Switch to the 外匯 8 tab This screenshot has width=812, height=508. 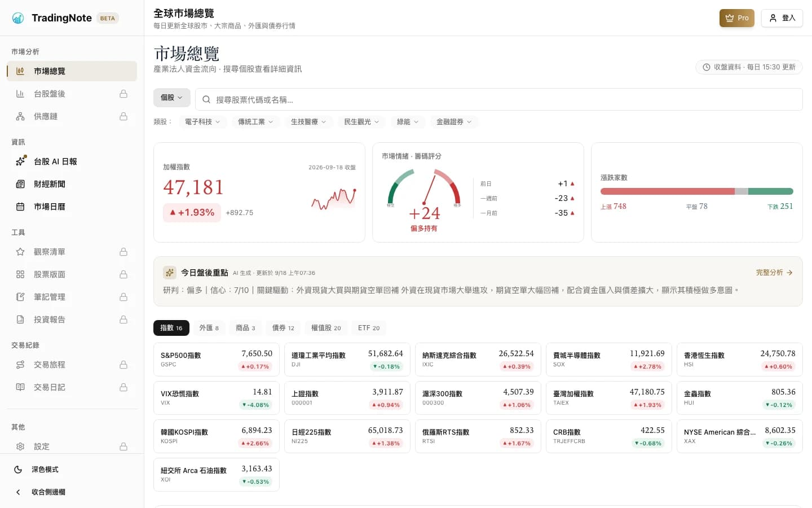209,328
